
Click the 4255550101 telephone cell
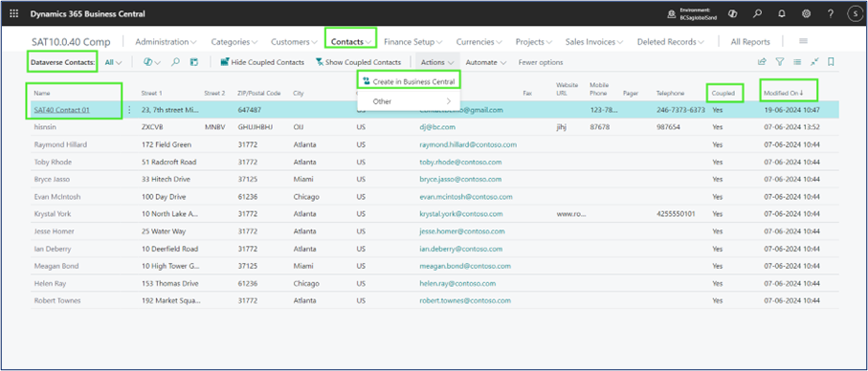click(676, 213)
